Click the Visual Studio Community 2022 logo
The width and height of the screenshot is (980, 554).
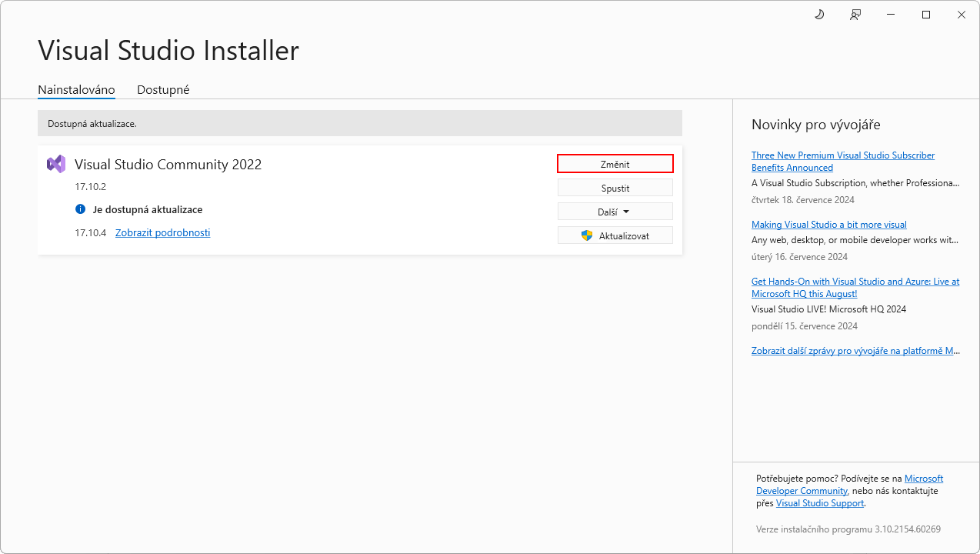[56, 164]
